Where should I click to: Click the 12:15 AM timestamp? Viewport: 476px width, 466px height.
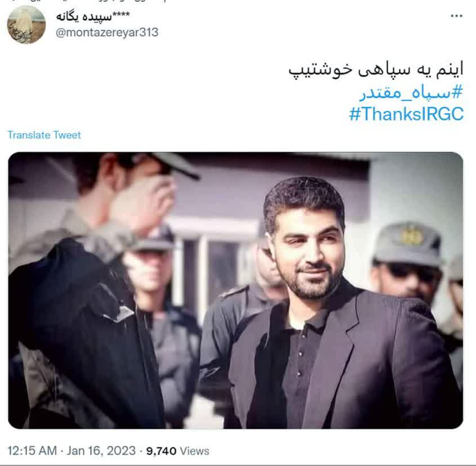[32, 451]
